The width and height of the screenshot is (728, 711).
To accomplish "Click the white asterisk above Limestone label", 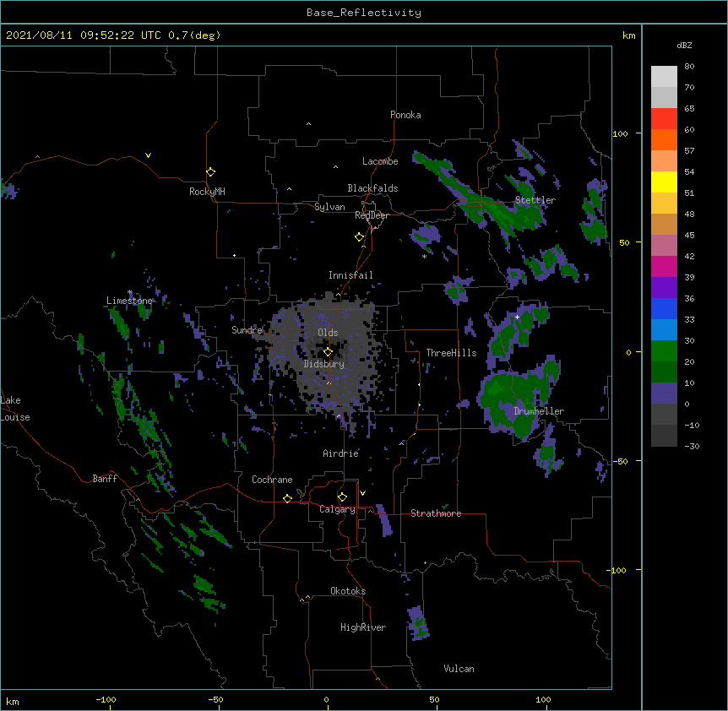I will [x=129, y=292].
